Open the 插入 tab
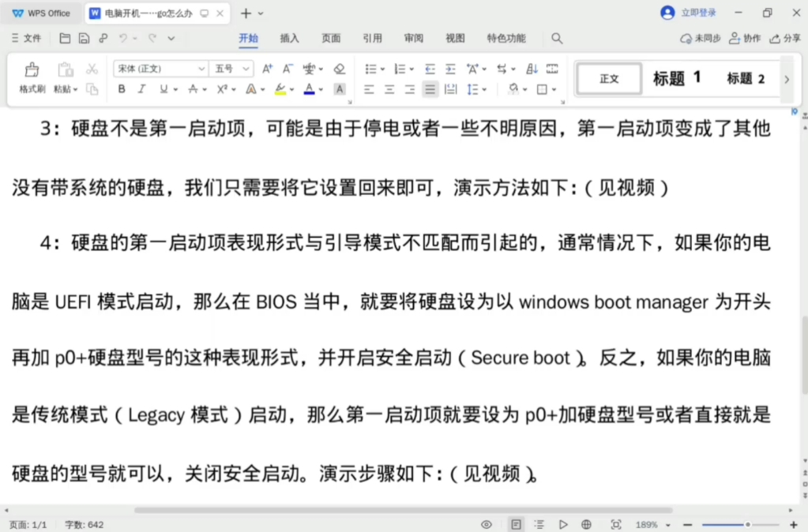 [x=289, y=38]
